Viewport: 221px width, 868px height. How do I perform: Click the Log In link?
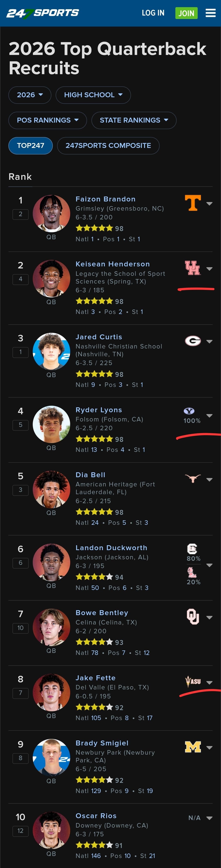(x=153, y=13)
